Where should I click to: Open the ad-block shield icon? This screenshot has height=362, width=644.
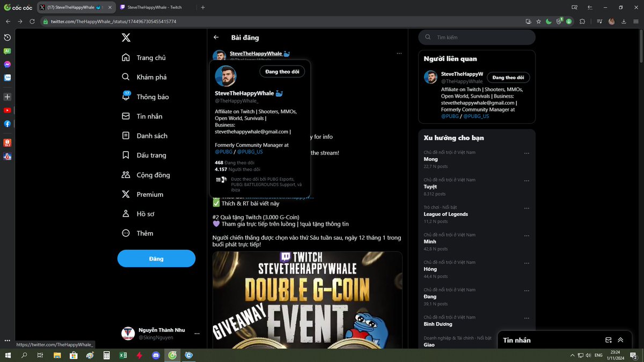point(559,21)
